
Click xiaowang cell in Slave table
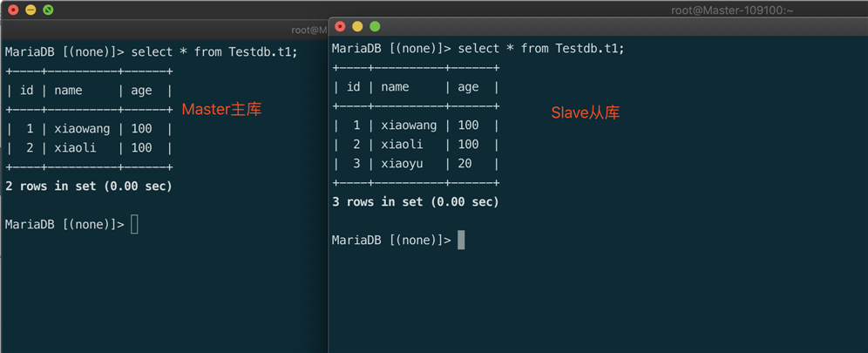[x=409, y=126]
